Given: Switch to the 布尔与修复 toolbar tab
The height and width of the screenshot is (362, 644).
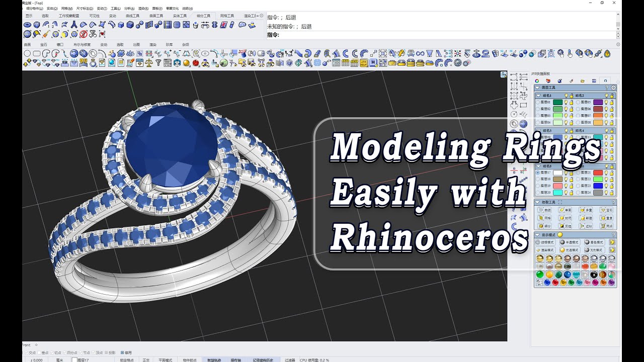Looking at the screenshot, I should point(82,45).
